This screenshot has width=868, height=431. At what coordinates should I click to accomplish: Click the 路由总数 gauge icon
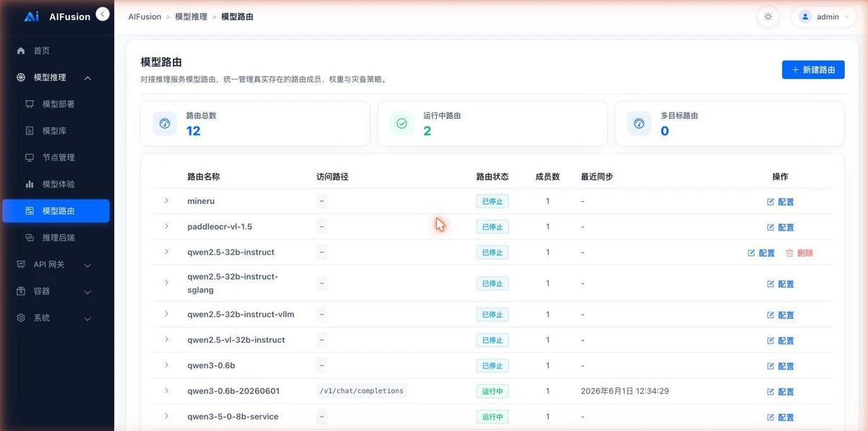[x=165, y=124]
